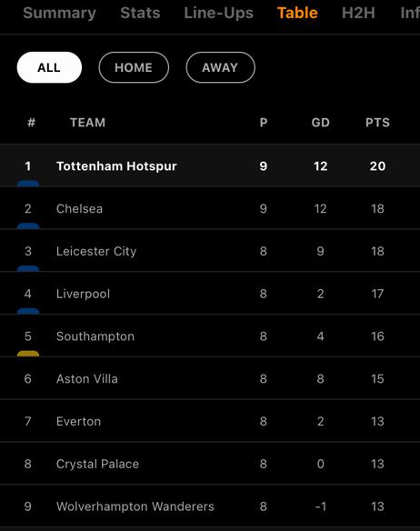Filter the table by HOME results
This screenshot has height=531, width=420.
pos(134,67)
